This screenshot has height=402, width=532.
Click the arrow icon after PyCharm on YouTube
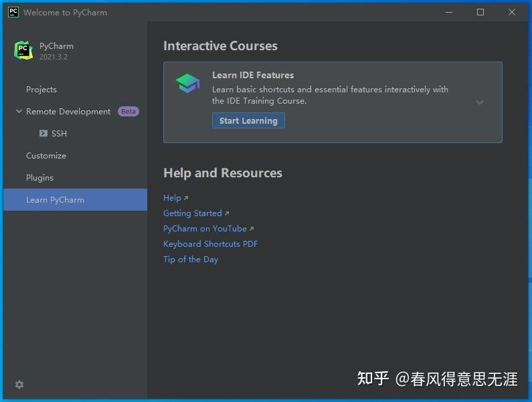coord(252,229)
